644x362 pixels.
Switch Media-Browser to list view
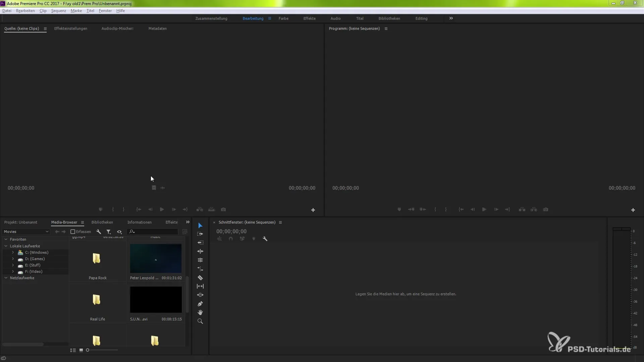click(x=73, y=350)
